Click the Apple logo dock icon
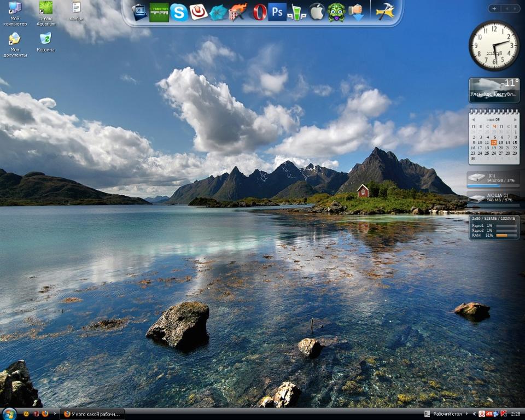 [317, 11]
